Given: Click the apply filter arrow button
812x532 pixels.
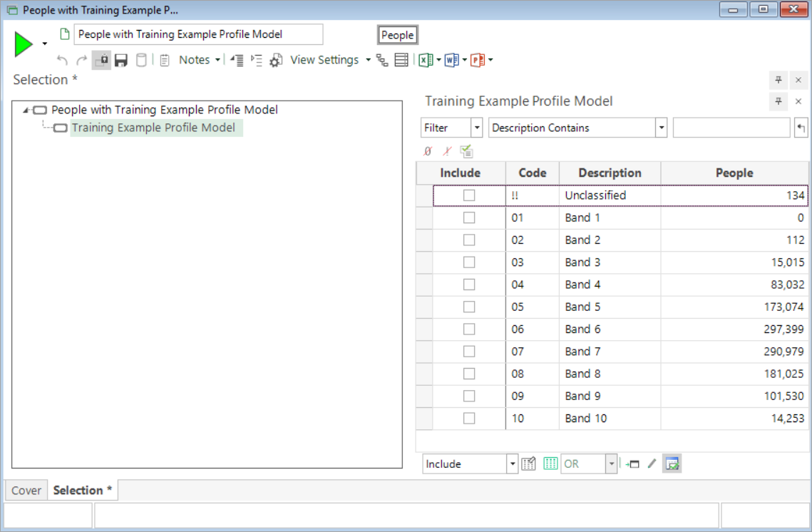Looking at the screenshot, I should [x=801, y=128].
